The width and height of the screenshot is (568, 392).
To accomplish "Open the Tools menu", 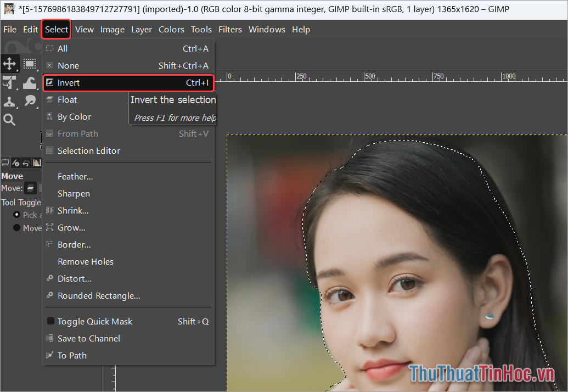I will (201, 29).
